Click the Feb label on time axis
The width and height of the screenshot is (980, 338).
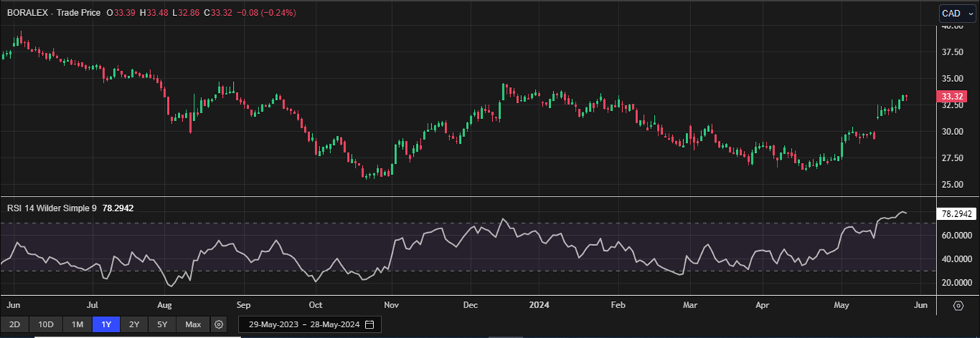click(618, 305)
